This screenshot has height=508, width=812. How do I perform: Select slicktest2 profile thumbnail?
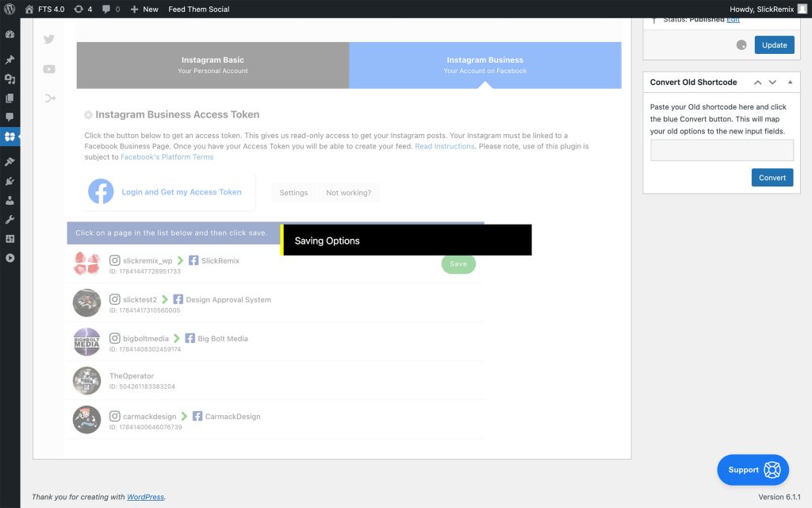click(86, 302)
